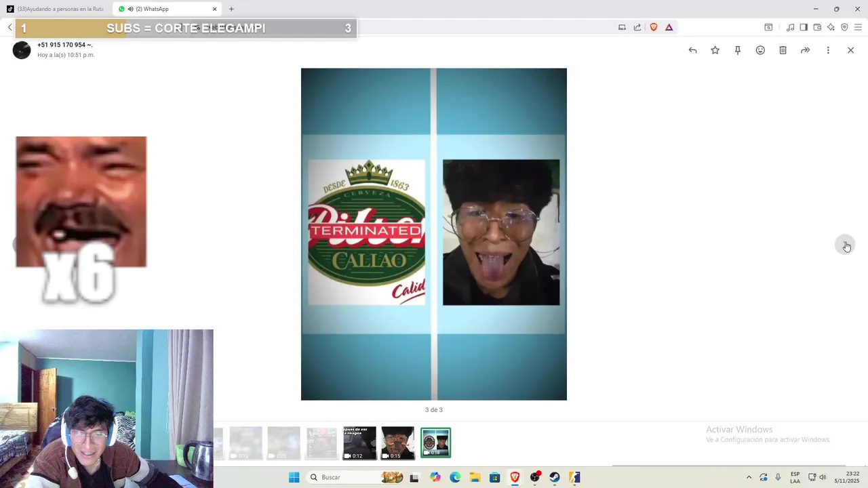Go to next media with right arrow
Viewport: 868px width, 488px height.
click(846, 245)
